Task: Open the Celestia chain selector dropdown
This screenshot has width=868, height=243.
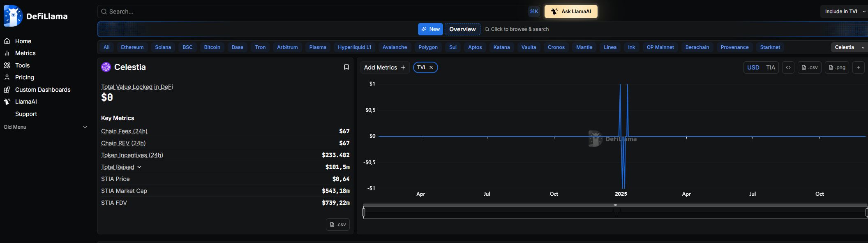Action: tap(848, 47)
